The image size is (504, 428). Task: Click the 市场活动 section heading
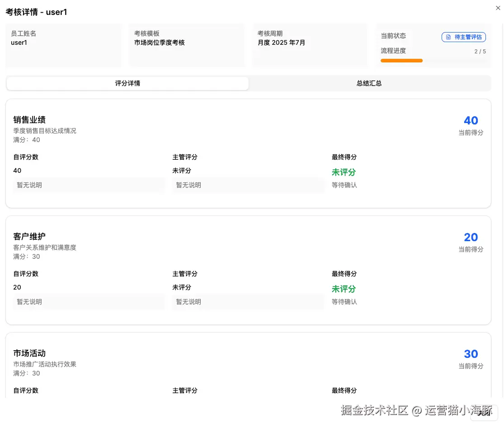tap(29, 353)
